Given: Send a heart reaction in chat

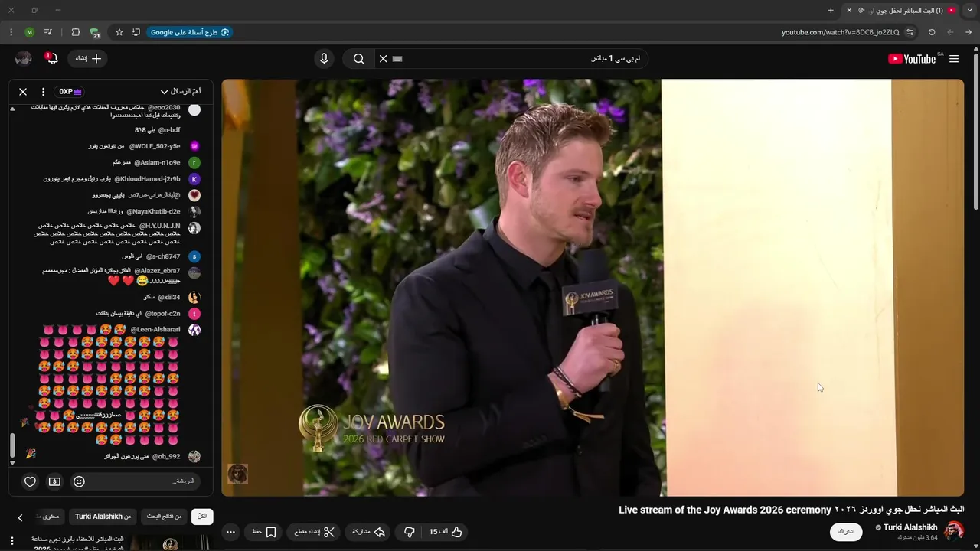Looking at the screenshot, I should click(30, 481).
